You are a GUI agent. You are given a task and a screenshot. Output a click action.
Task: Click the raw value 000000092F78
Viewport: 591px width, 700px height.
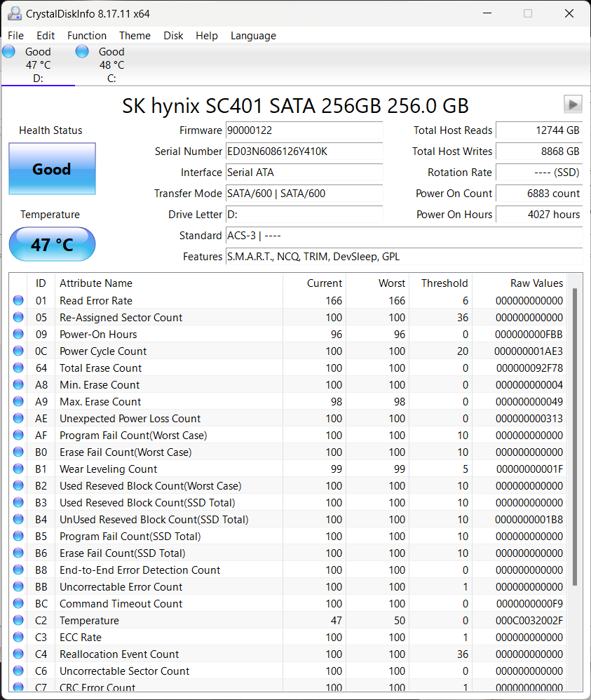click(x=529, y=368)
